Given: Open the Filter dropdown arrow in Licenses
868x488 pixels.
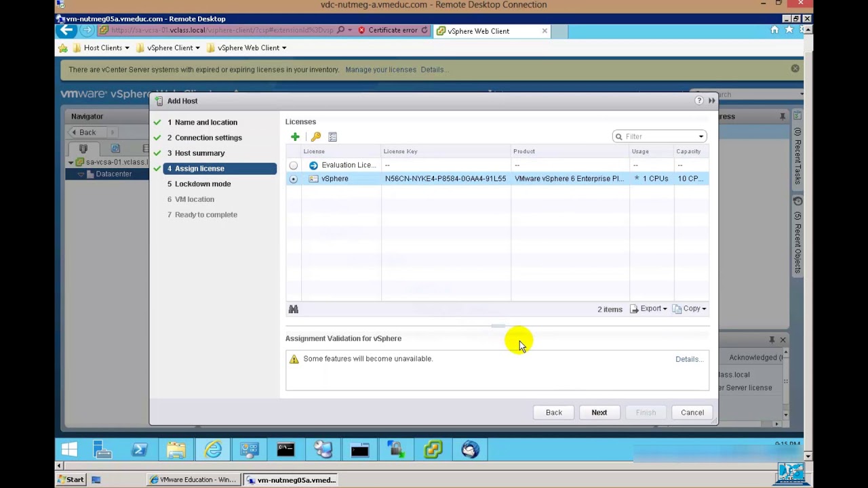Looking at the screenshot, I should coord(701,137).
